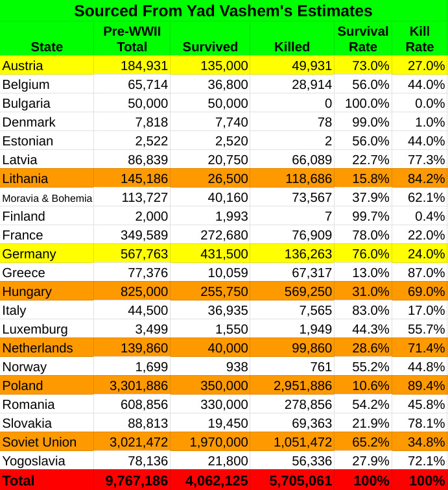Image resolution: width=448 pixels, height=490 pixels.
Task: Select the 'Survival Rate' header cell
Action: 363,39
